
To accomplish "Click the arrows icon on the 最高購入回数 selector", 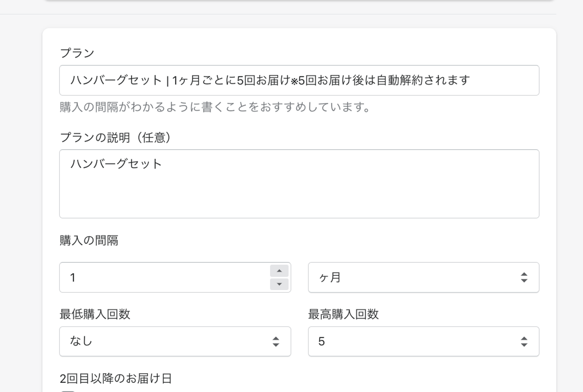I will pos(524,342).
